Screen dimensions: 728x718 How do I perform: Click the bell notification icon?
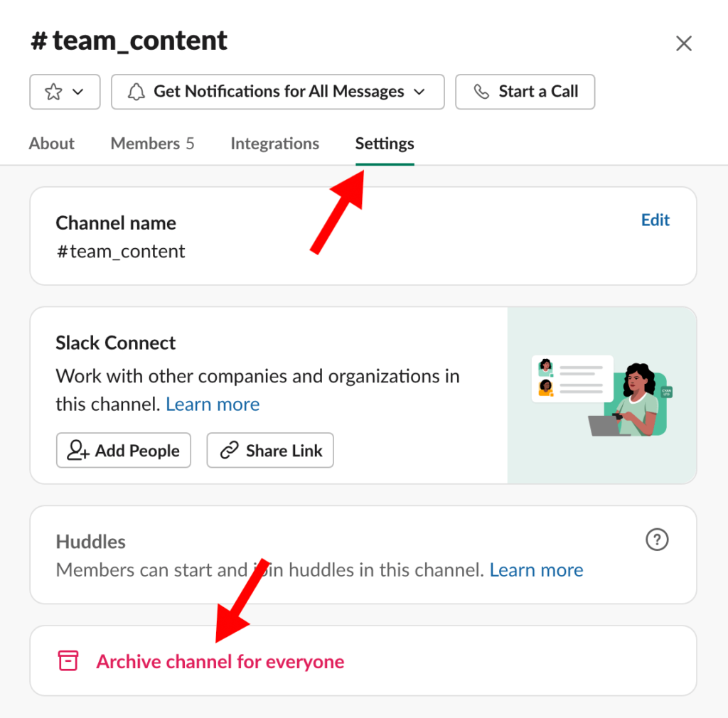pos(136,92)
